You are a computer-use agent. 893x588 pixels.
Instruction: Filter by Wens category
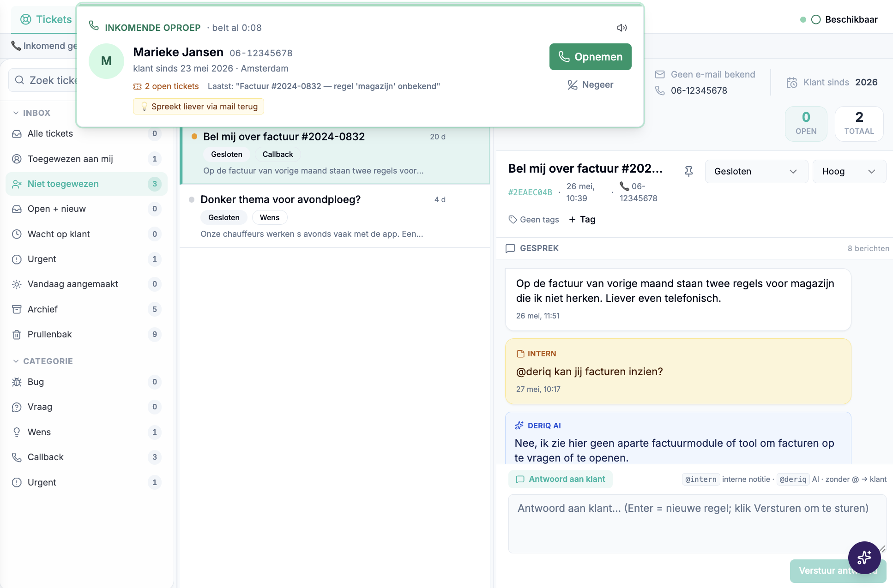point(86,432)
